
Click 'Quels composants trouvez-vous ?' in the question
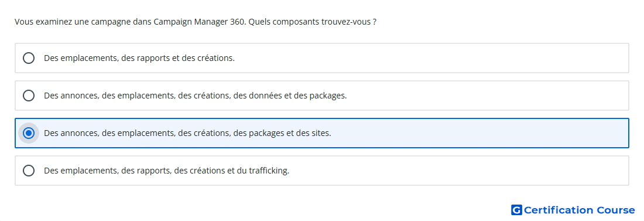point(313,22)
